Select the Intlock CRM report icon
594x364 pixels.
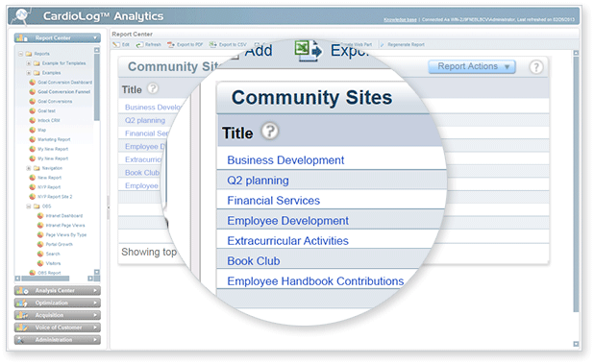pos(33,120)
